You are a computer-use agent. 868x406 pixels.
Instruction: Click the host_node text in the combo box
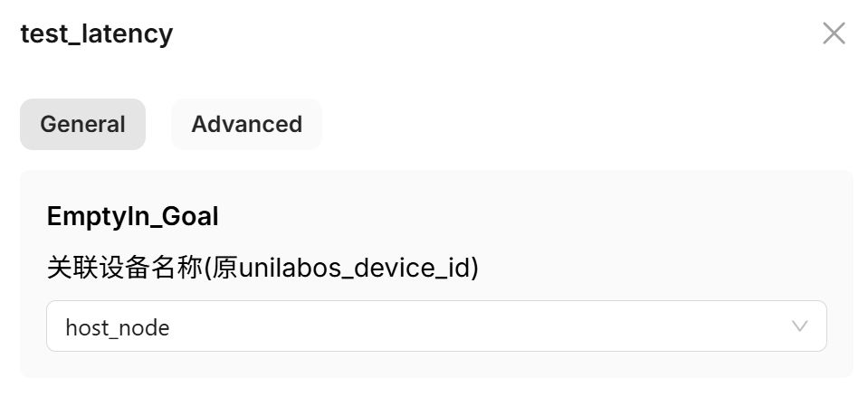point(118,327)
